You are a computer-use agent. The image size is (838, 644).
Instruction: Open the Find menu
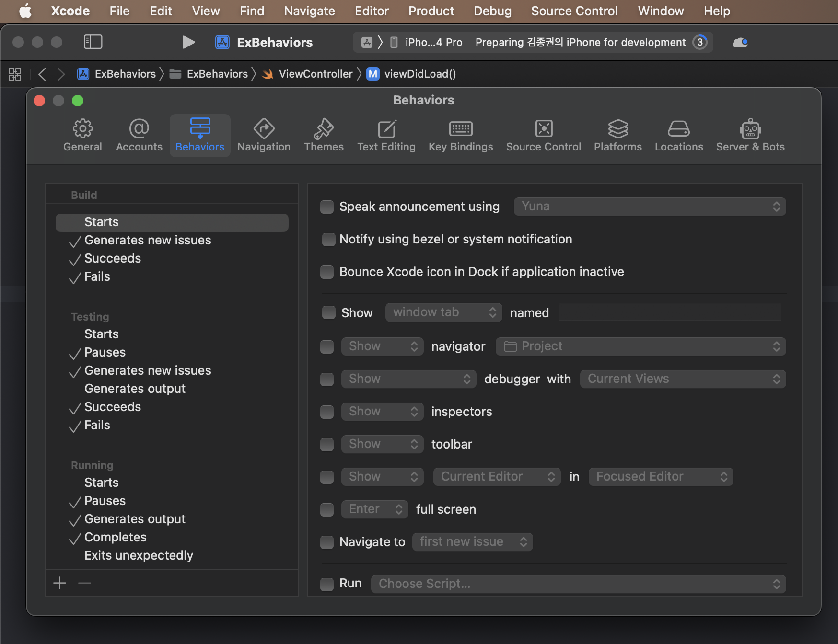252,11
